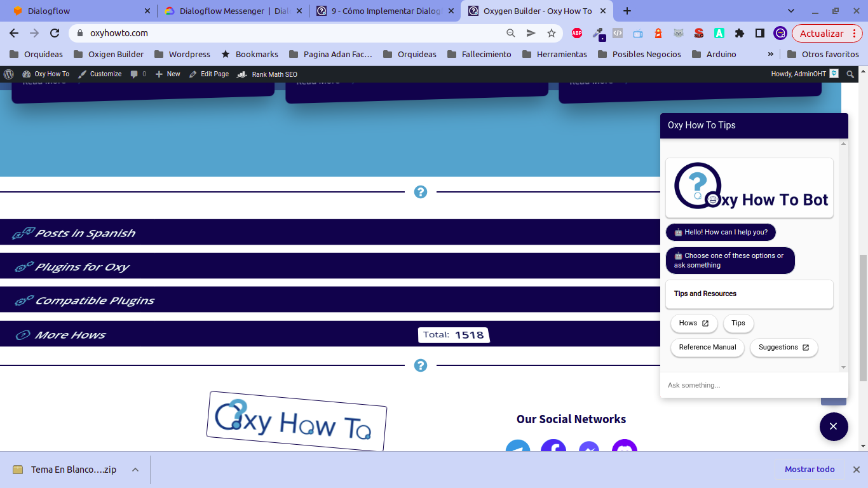The width and height of the screenshot is (868, 488).
Task: Click Edit Page in the admin bar
Action: pos(209,74)
